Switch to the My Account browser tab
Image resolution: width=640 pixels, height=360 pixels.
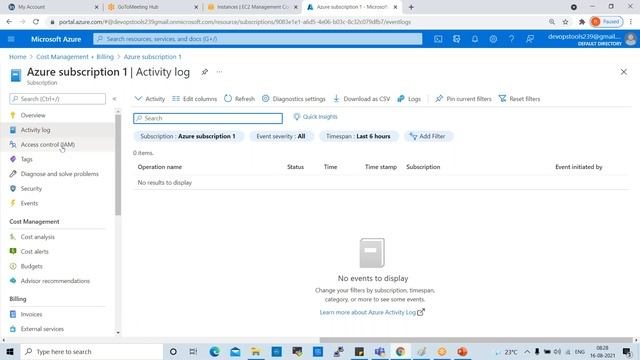click(52, 7)
